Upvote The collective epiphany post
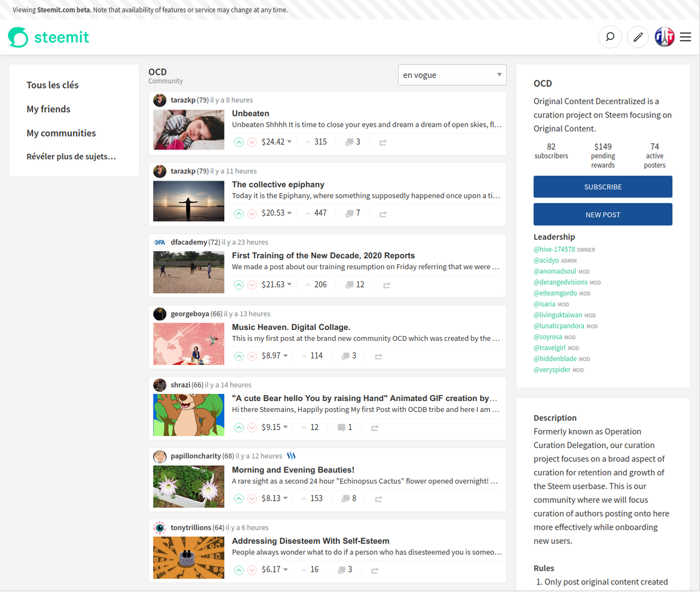 [239, 213]
